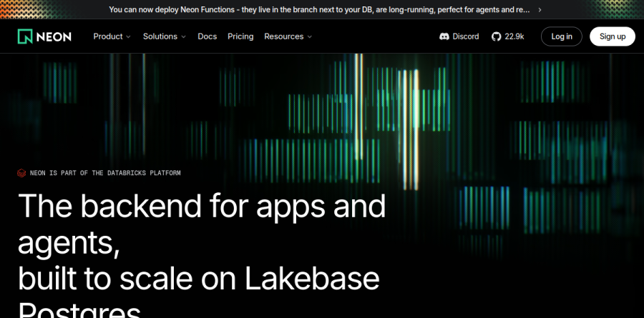The width and height of the screenshot is (644, 318).
Task: Click the banner's right arrow chevron
Action: click(x=540, y=9)
